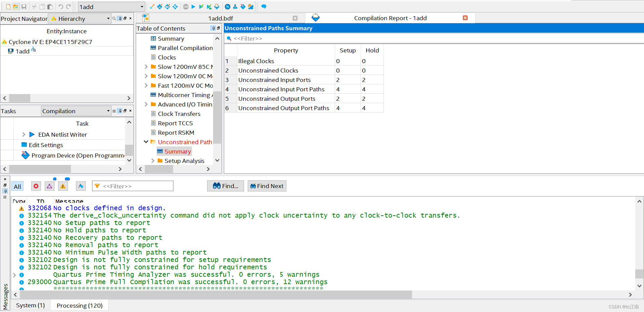Open the Compilation task flow dropdown
This screenshot has height=312, width=644.
pyautogui.click(x=76, y=111)
